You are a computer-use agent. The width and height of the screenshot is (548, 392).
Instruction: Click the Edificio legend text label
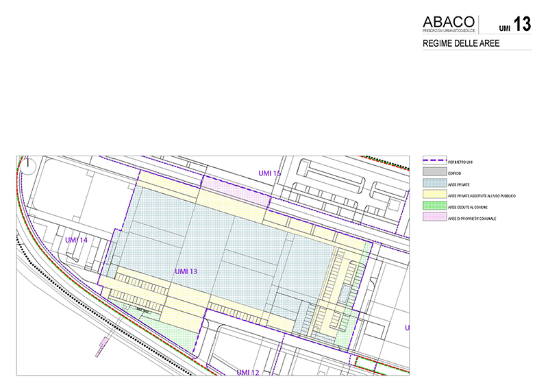455,173
